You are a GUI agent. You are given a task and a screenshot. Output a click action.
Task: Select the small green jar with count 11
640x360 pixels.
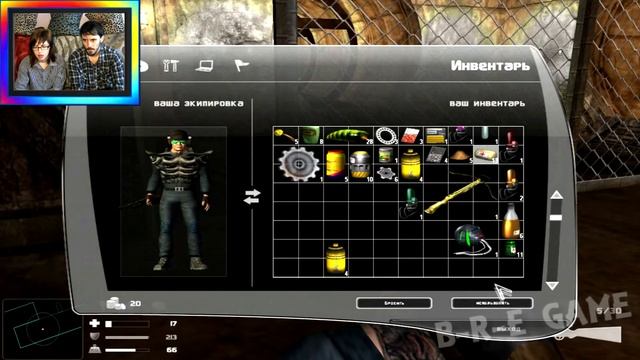(511, 249)
